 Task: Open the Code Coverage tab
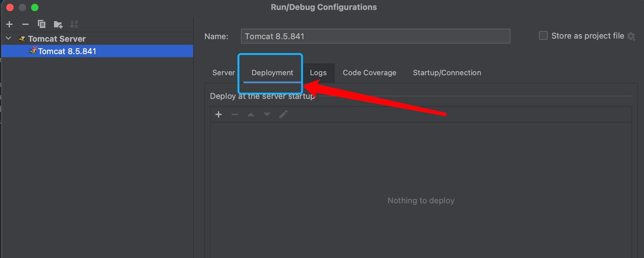coord(370,73)
